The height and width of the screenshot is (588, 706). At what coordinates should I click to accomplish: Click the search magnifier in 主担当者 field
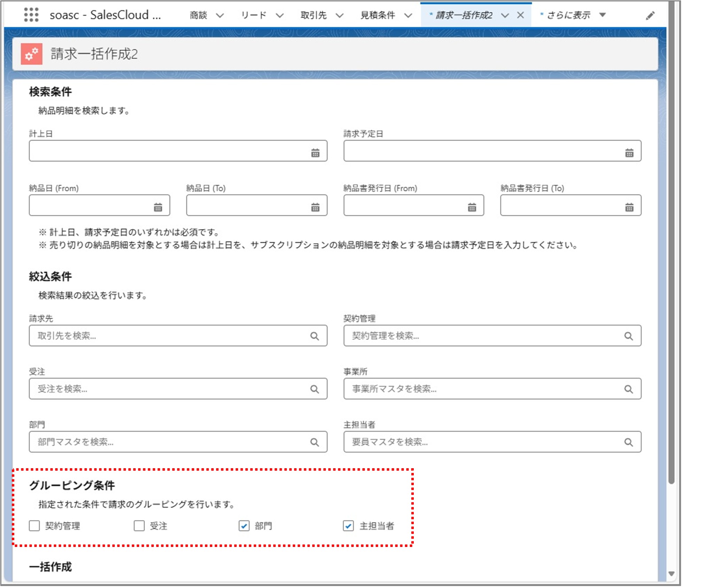[x=629, y=442]
